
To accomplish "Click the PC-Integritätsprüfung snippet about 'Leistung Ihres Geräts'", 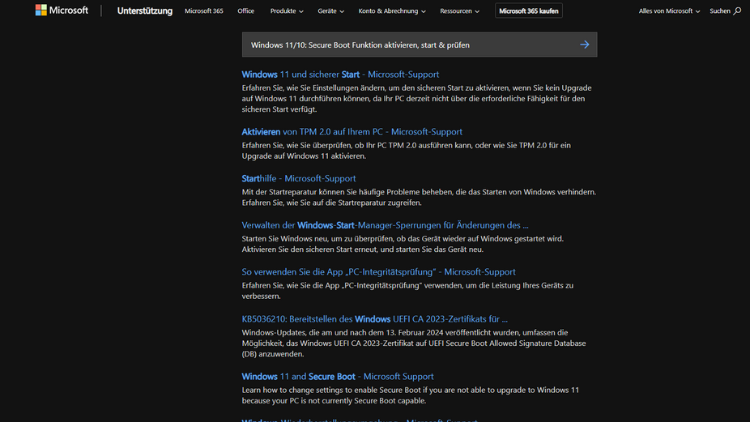I will (407, 290).
